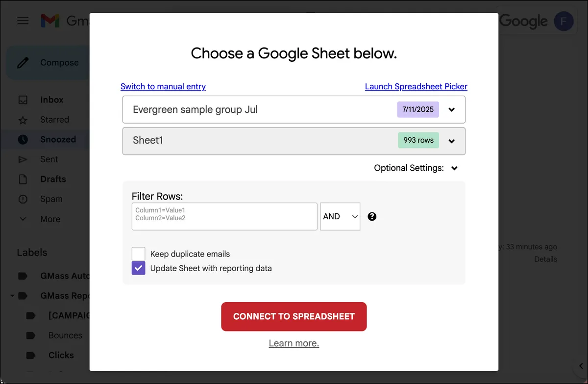Click the [CAMPAIGN label tag icon
The width and height of the screenshot is (588, 384).
coord(31,315)
